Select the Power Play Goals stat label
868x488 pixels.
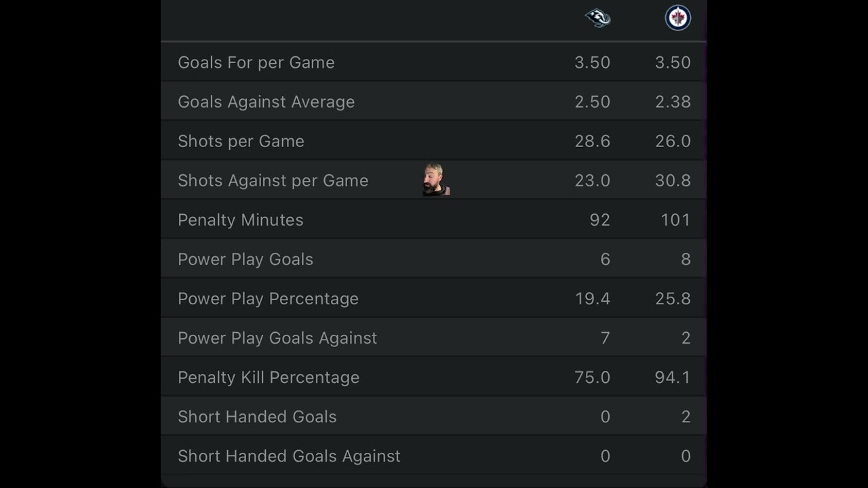coord(245,259)
